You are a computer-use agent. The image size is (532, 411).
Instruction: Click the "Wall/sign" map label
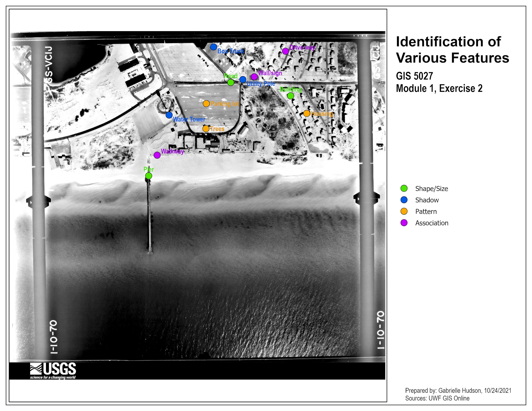270,73
